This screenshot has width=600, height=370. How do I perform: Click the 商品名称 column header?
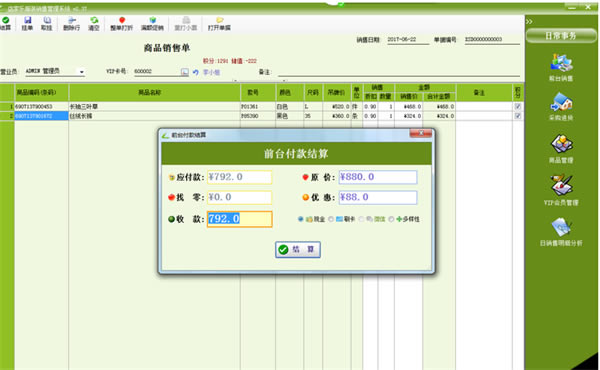click(155, 92)
